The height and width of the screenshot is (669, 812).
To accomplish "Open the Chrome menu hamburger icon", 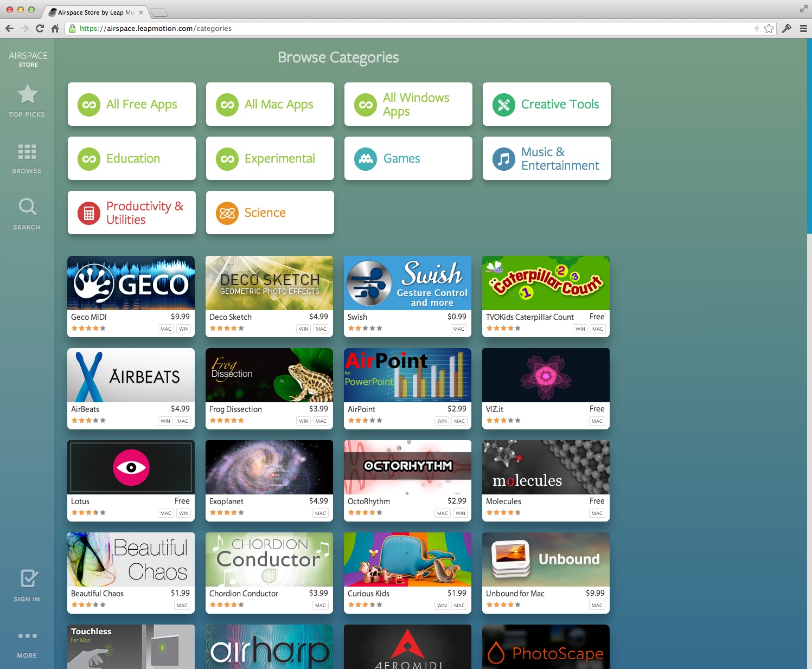I will (x=803, y=28).
